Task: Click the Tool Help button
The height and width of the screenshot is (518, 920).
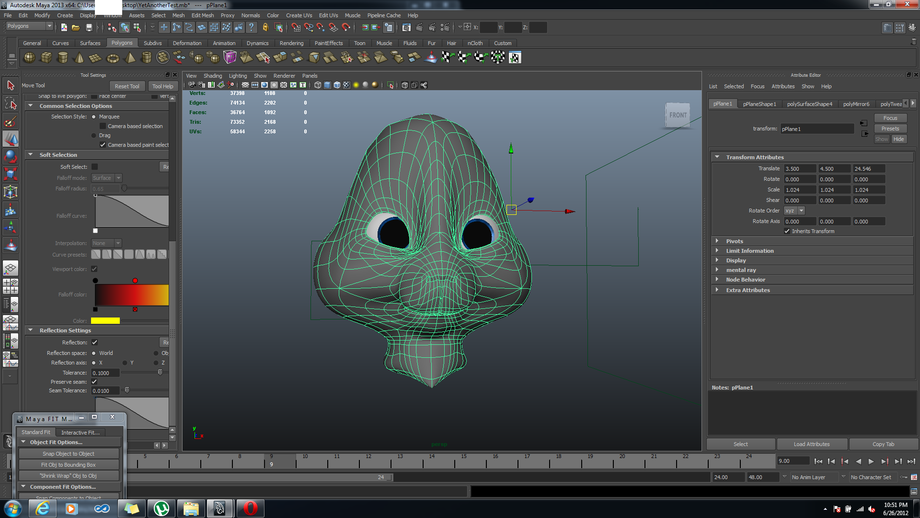Action: coord(163,86)
